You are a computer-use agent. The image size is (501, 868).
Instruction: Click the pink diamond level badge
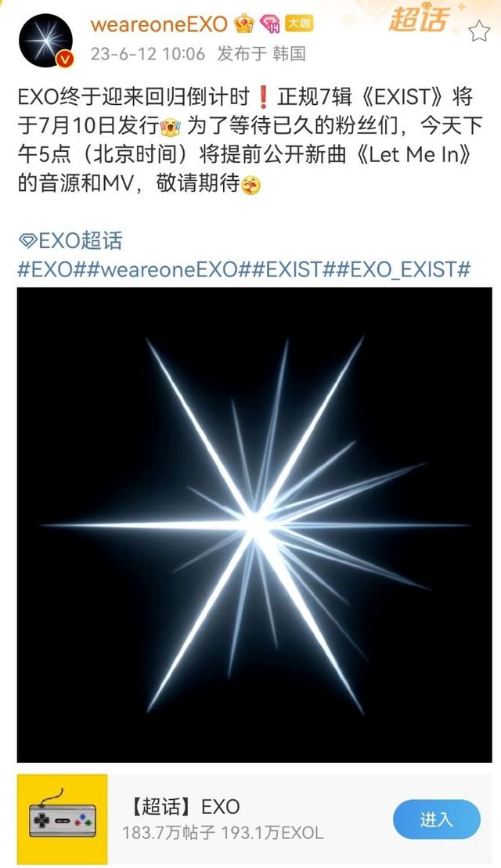click(x=269, y=24)
